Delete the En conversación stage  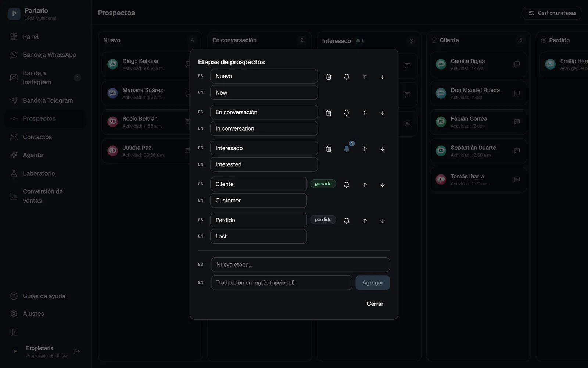329,113
